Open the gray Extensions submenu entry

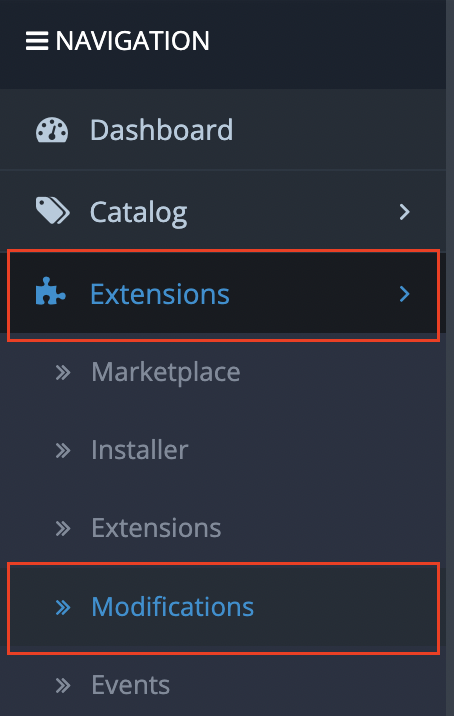point(156,528)
